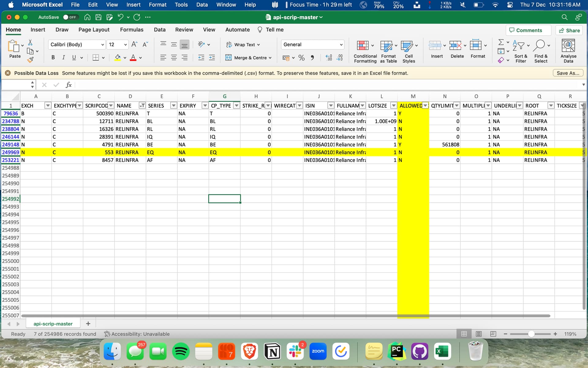Viewport: 588px width, 368px height.
Task: Click the zoom slider handle in status bar
Action: point(531,334)
